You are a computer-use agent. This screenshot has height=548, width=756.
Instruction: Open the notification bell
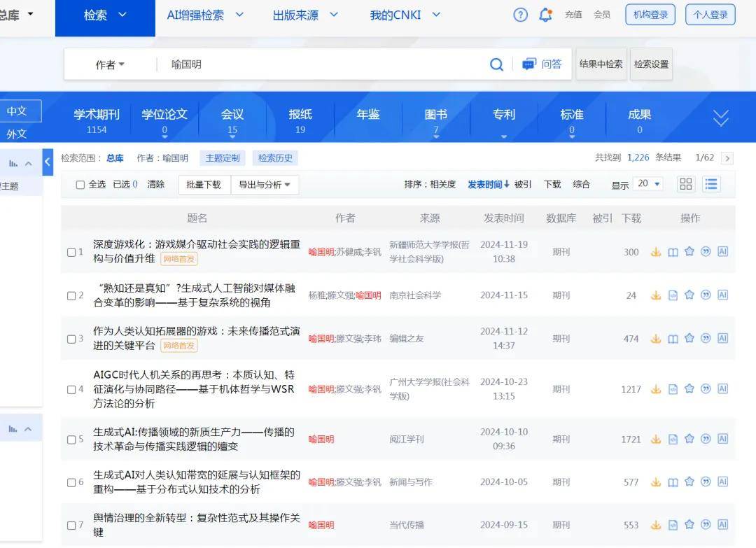(x=545, y=14)
